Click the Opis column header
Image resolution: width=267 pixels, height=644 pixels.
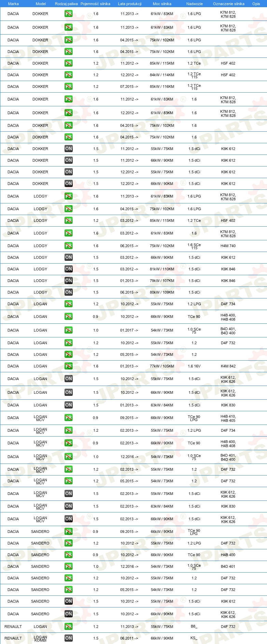(x=256, y=4)
